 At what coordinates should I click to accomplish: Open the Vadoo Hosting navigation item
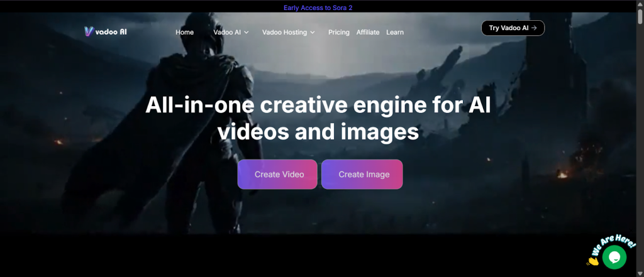tap(284, 32)
